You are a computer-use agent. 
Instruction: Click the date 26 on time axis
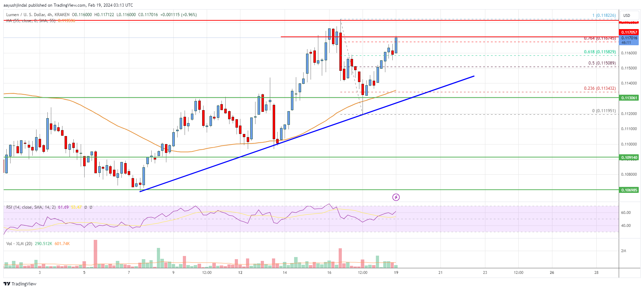click(552, 272)
